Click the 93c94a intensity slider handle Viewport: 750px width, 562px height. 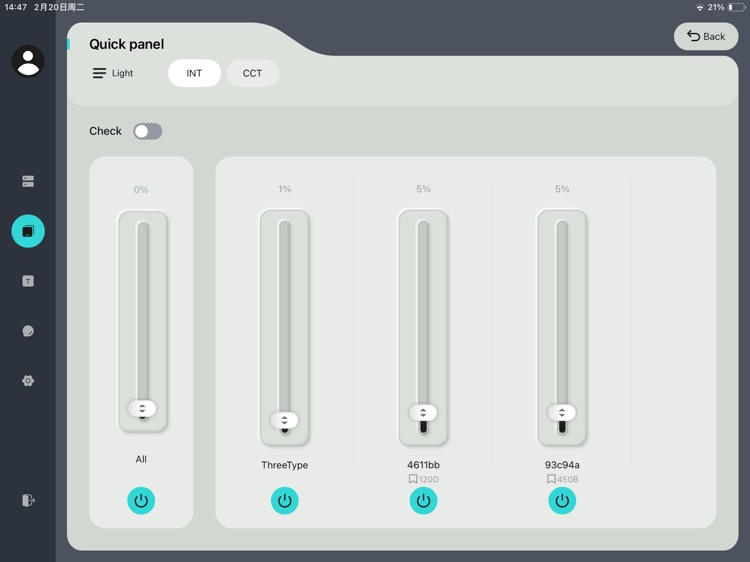pyautogui.click(x=562, y=412)
